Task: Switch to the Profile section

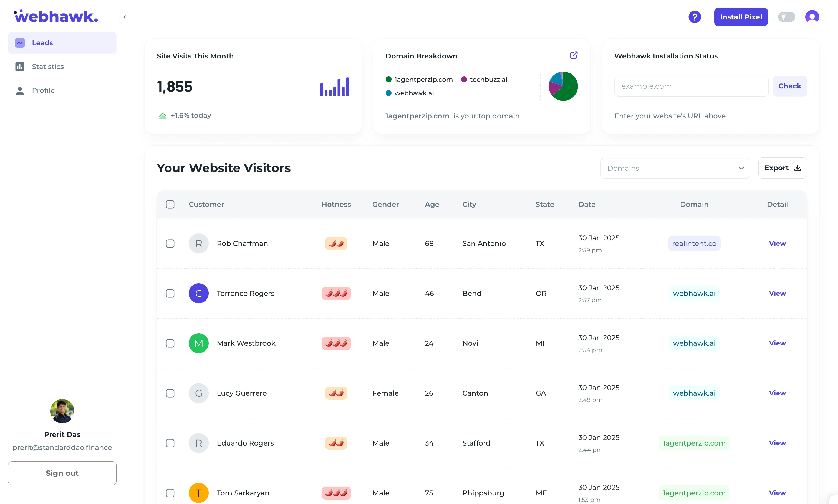Action: click(43, 90)
